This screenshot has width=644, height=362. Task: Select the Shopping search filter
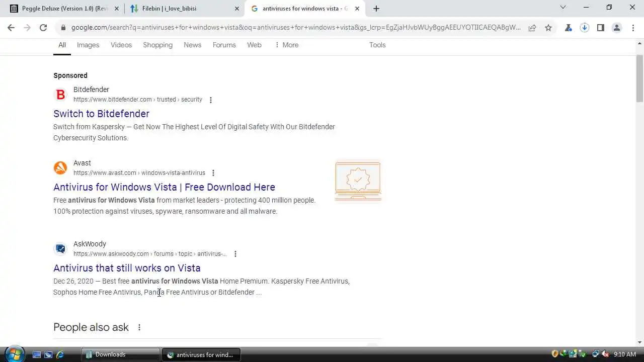pyautogui.click(x=157, y=45)
